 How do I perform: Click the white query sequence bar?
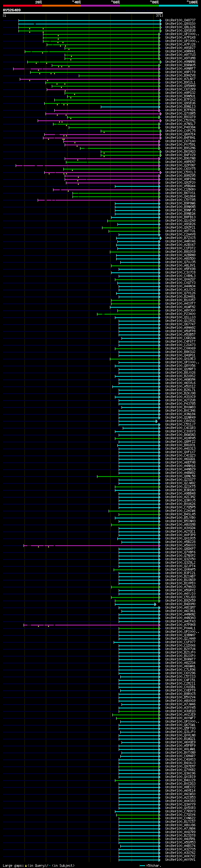coord(83,13)
